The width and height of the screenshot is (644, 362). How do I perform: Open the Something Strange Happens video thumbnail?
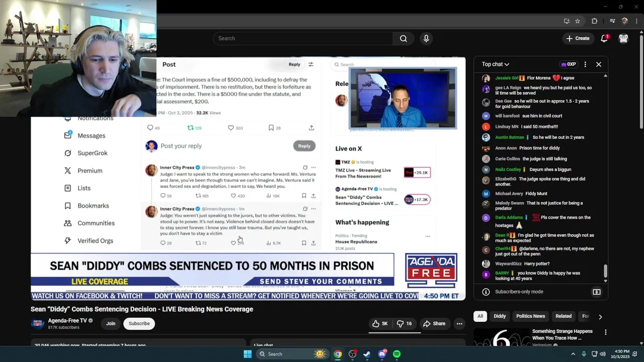coord(502,337)
